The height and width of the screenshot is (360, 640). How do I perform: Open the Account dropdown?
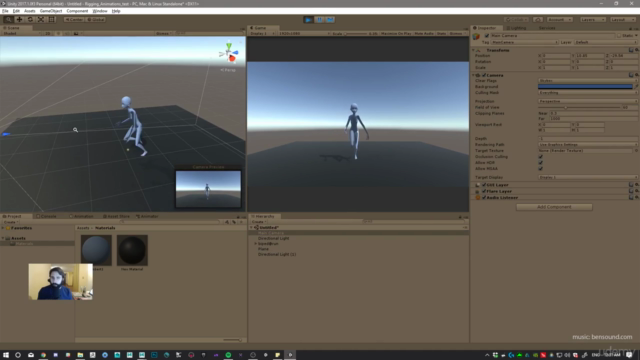pyautogui.click(x=560, y=19)
